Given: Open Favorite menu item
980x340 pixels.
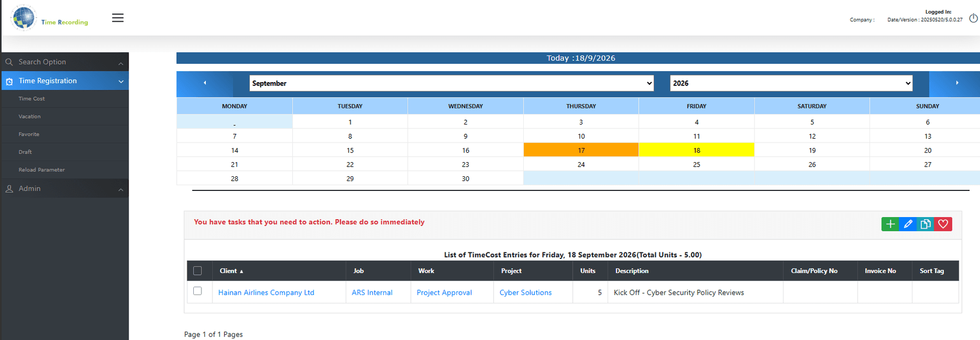Looking at the screenshot, I should coord(29,134).
